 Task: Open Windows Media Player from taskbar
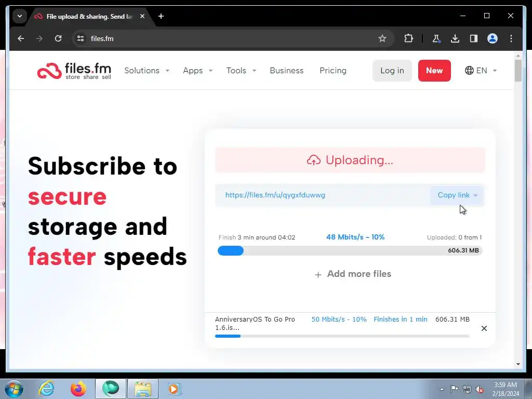click(175, 389)
